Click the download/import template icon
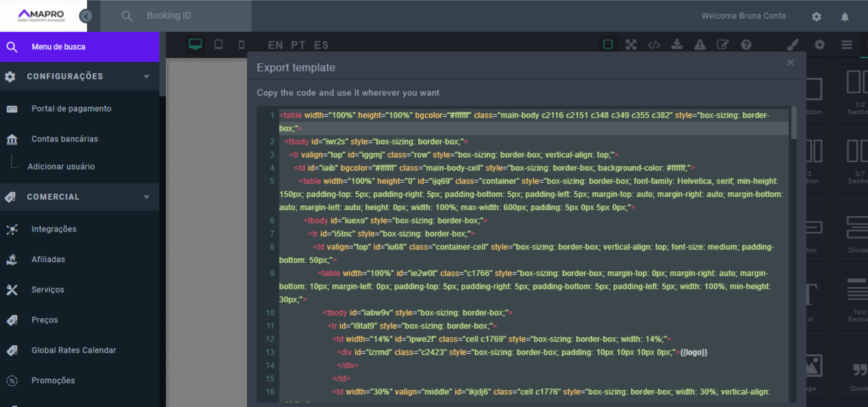 tap(677, 44)
